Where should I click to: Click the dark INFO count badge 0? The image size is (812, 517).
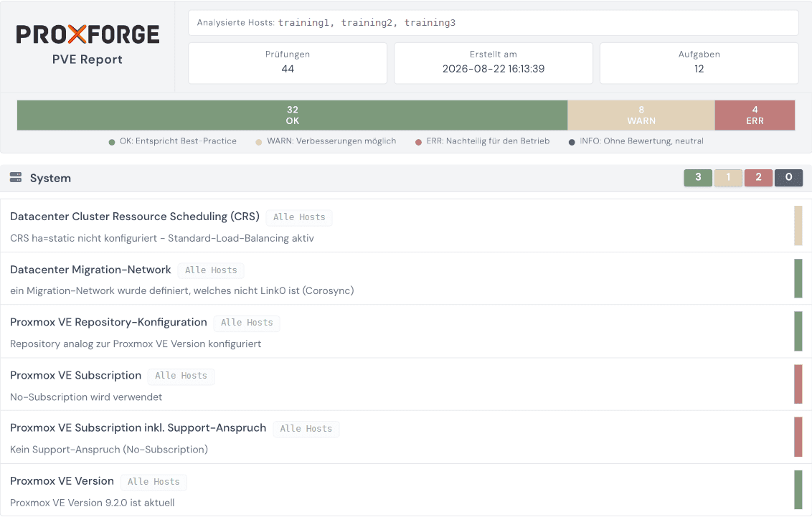point(789,178)
